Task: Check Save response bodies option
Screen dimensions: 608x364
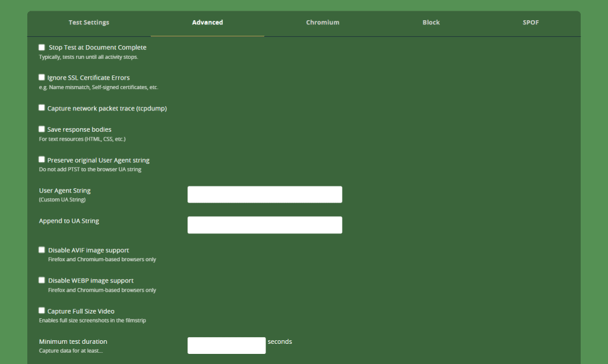Action: coord(42,129)
